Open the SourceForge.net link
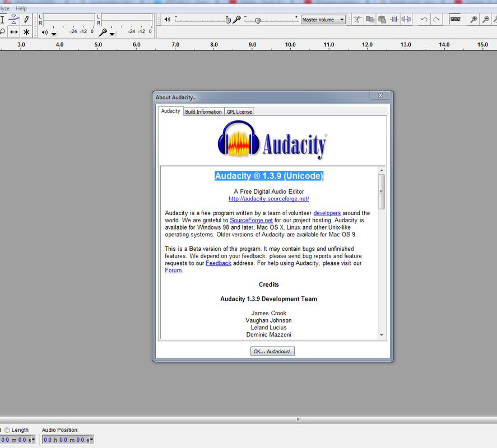Screen dimensions: 497x448 251,220
